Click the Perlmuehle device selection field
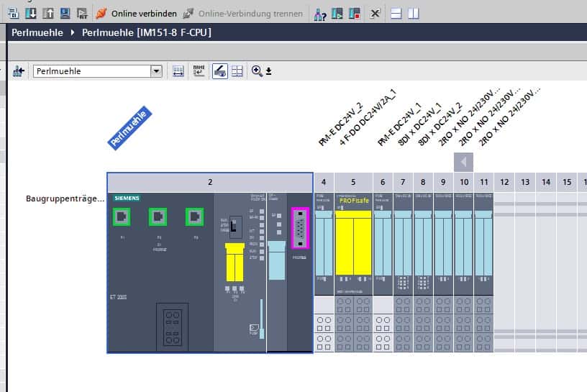Viewport: 587px width, 392px height. tap(92, 71)
